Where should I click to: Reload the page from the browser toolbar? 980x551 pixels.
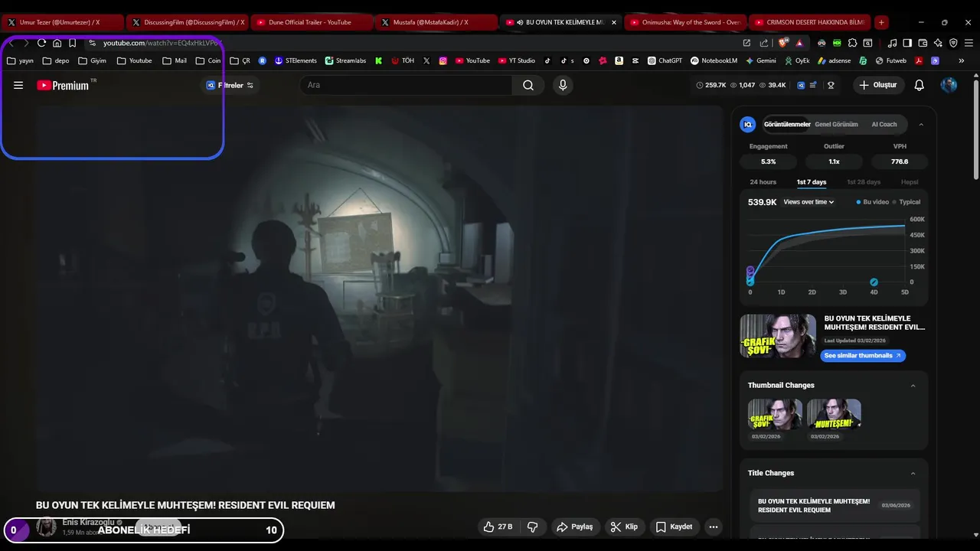point(41,43)
